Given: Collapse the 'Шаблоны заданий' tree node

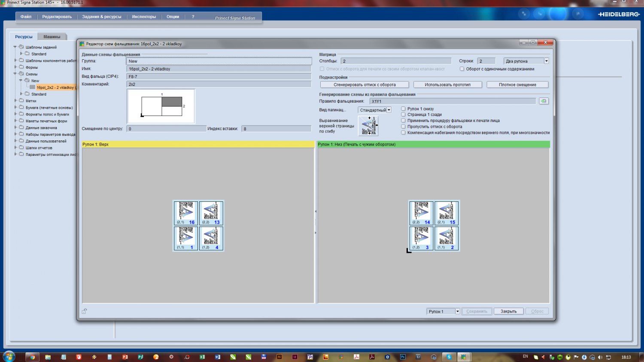Looking at the screenshot, I should (15, 47).
